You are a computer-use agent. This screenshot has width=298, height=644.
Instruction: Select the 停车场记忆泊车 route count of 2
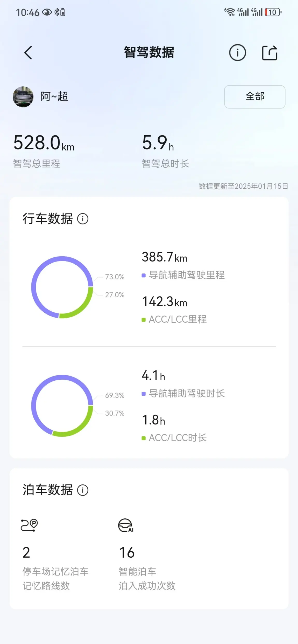tap(26, 552)
